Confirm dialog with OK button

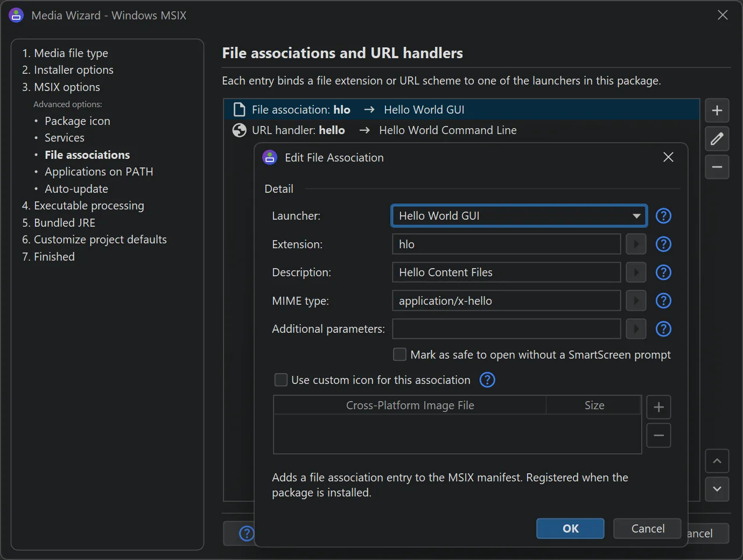point(570,529)
